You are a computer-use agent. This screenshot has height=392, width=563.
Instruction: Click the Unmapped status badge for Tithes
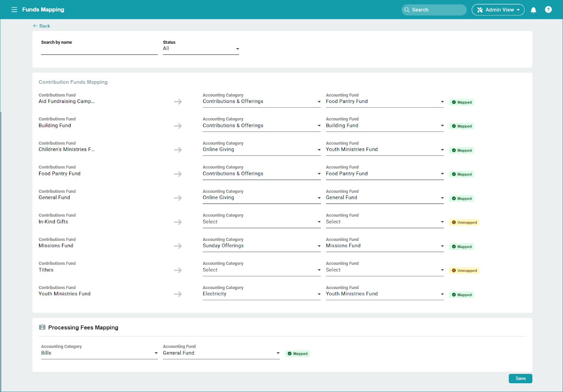point(464,271)
